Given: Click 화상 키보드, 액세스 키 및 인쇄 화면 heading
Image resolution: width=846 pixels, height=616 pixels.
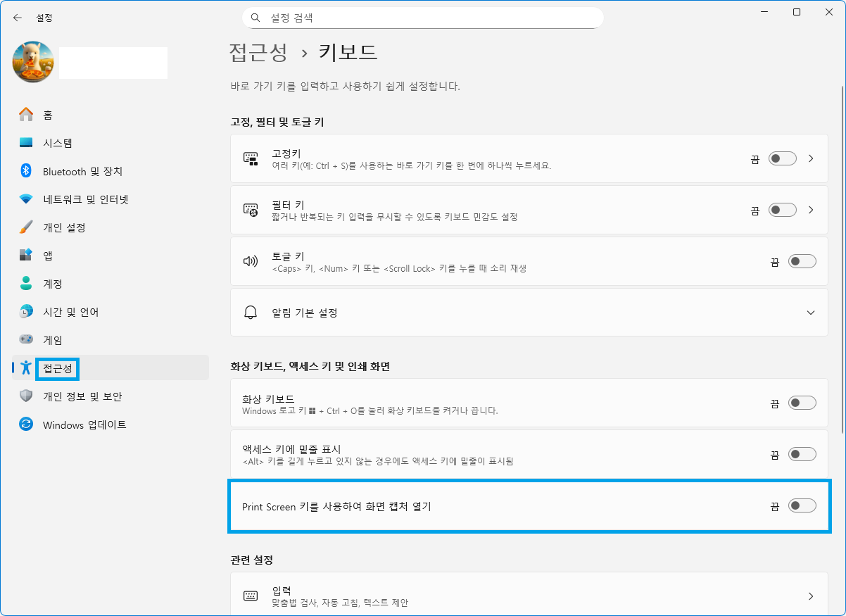Looking at the screenshot, I should [x=310, y=366].
